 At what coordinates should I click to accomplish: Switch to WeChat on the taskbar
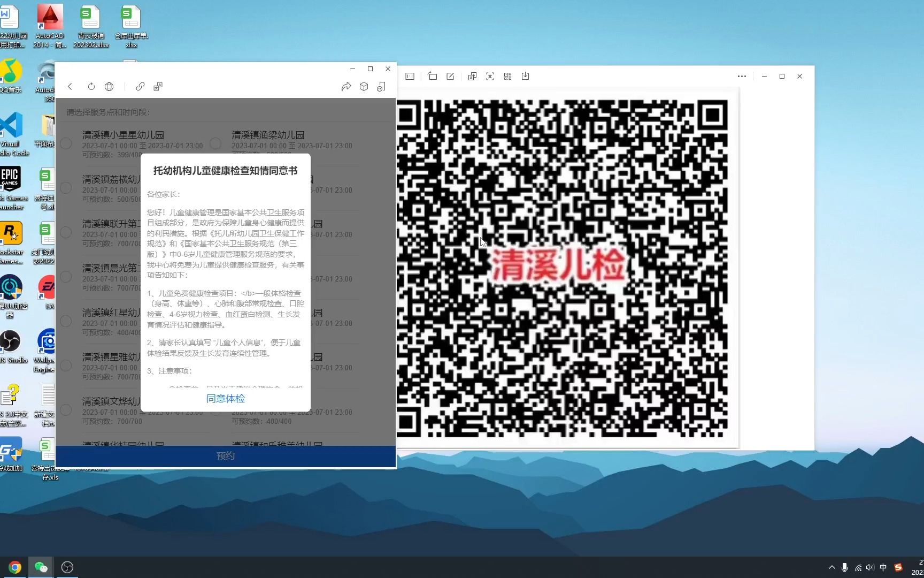41,567
